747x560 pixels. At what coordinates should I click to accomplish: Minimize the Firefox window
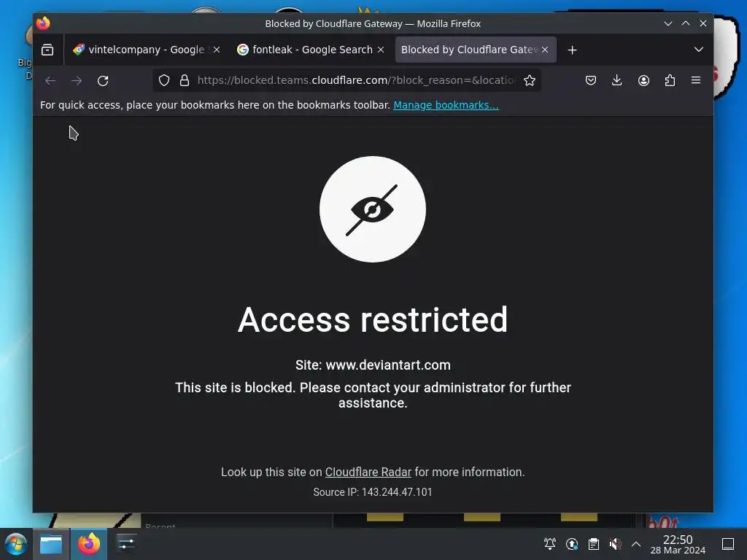coord(668,23)
